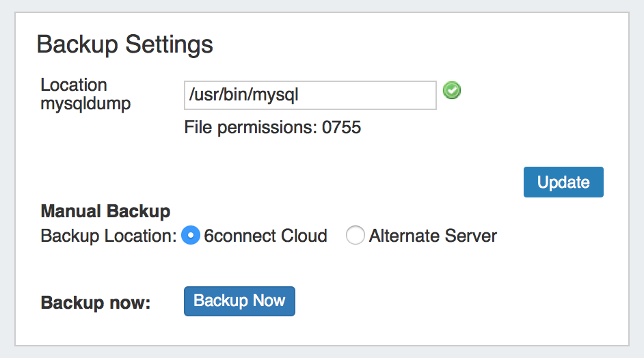This screenshot has width=644, height=358.
Task: Click the "Alternate Server" option label
Action: pyautogui.click(x=433, y=236)
